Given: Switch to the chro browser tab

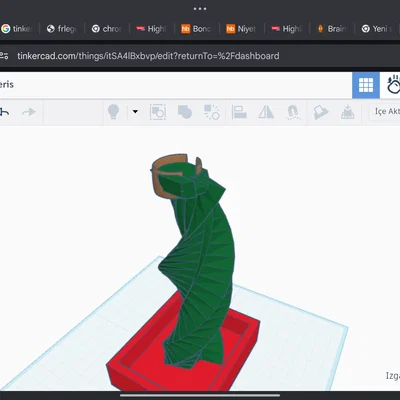Looking at the screenshot, I should tap(107, 29).
